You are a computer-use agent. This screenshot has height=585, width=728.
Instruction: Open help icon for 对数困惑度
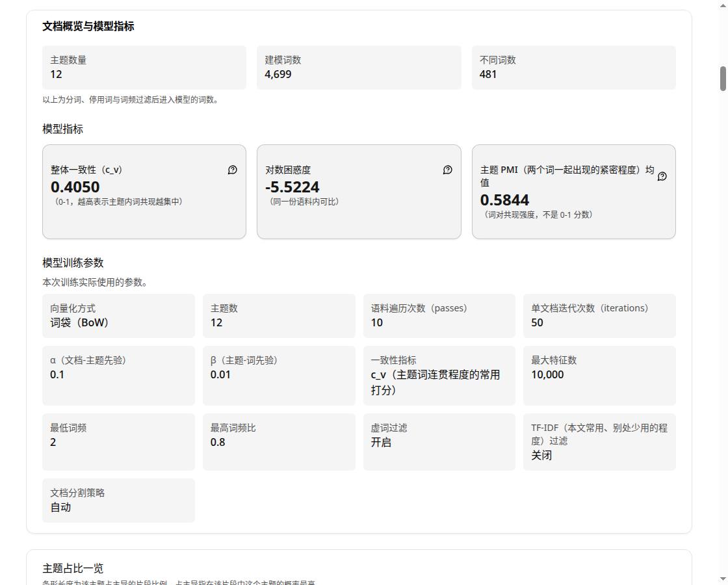tap(448, 170)
